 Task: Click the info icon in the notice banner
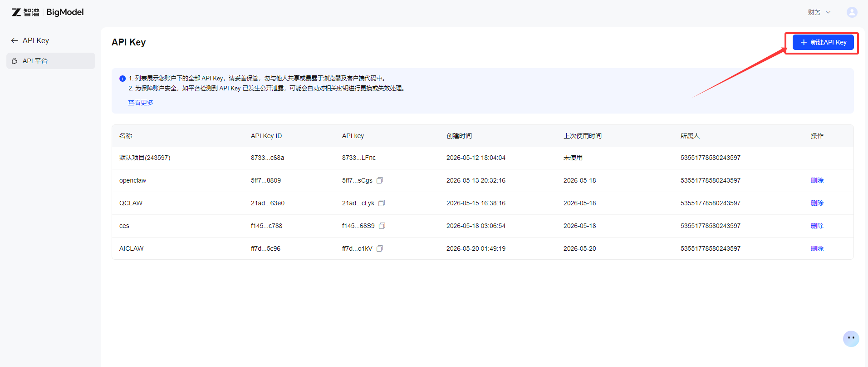tap(123, 79)
